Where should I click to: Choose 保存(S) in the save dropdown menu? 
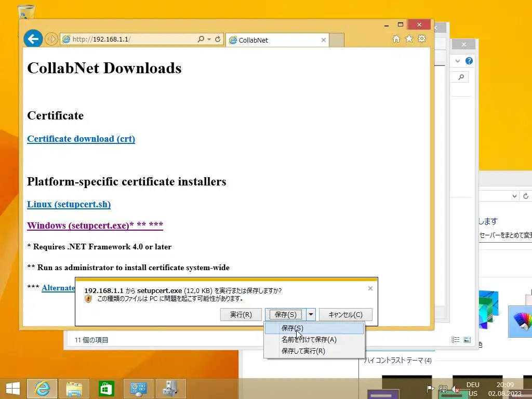(x=314, y=328)
